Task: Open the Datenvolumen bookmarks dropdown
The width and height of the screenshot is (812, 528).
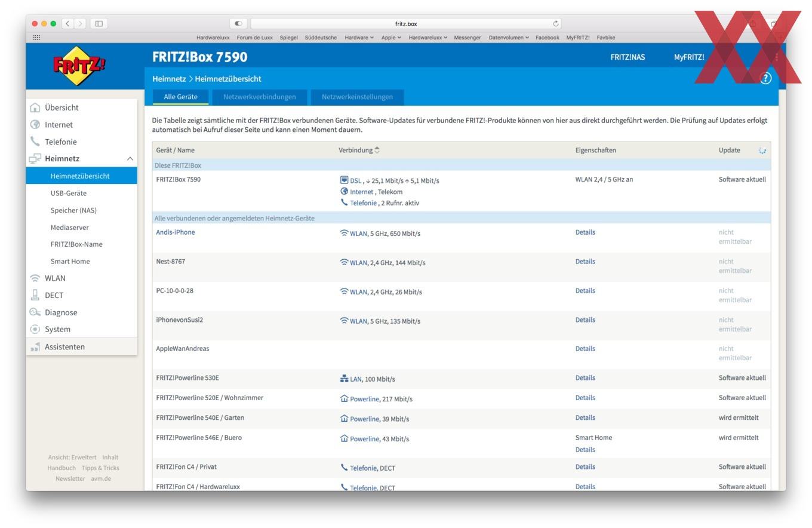Action: click(509, 38)
